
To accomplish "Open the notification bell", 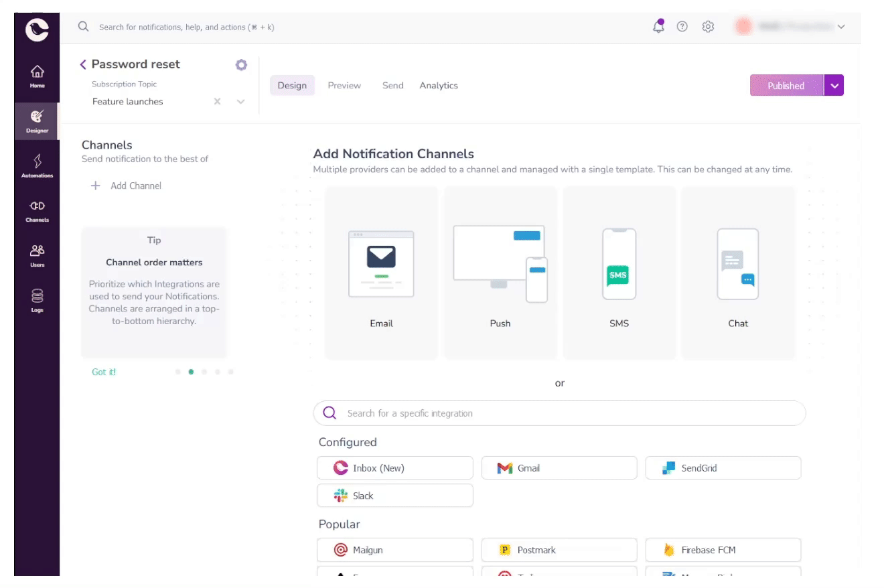I will [658, 27].
